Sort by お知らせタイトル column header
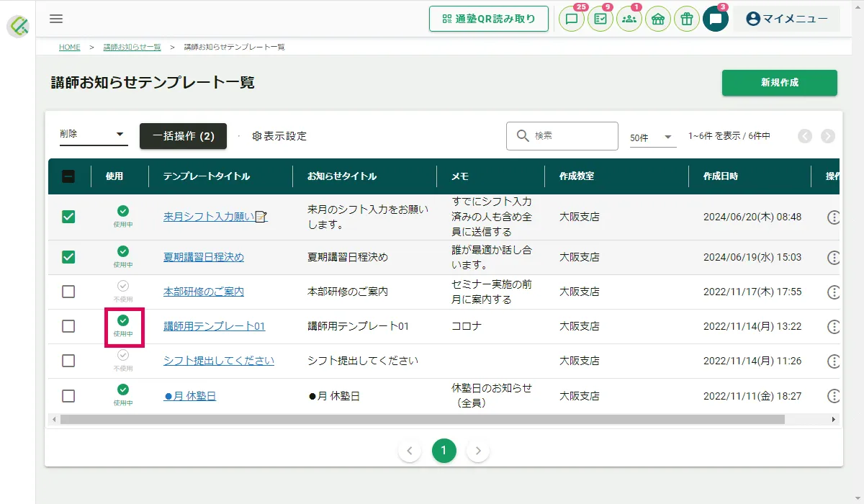Viewport: 864px width, 504px height. (342, 176)
